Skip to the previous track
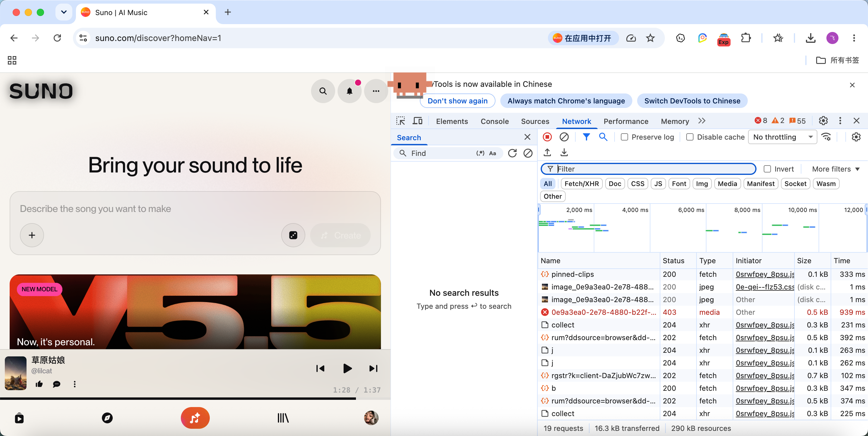Screen dimensions: 868x436 click(320, 368)
